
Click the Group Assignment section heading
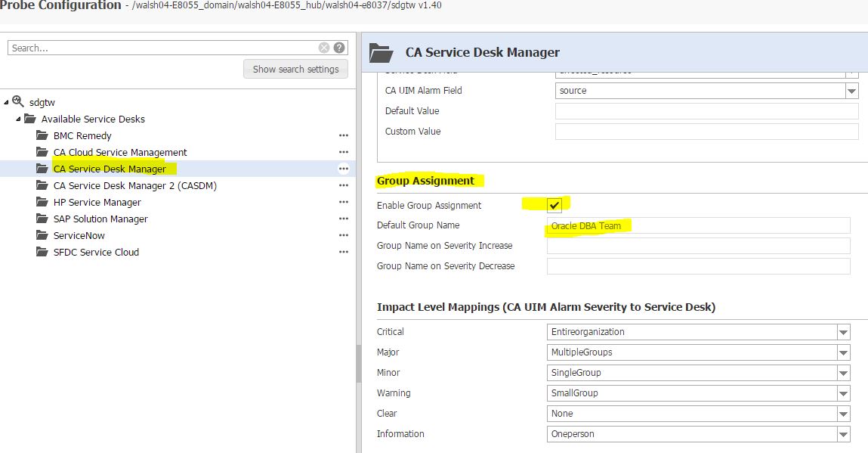tap(426, 181)
